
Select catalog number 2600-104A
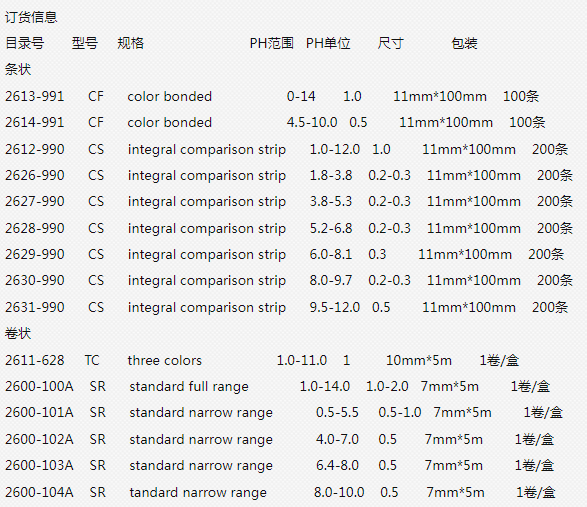pyautogui.click(x=39, y=492)
